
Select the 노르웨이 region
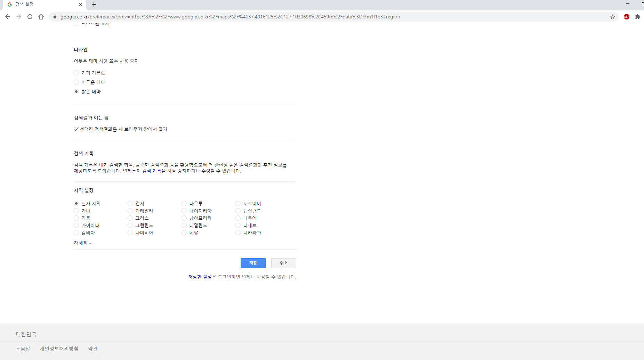(x=238, y=204)
